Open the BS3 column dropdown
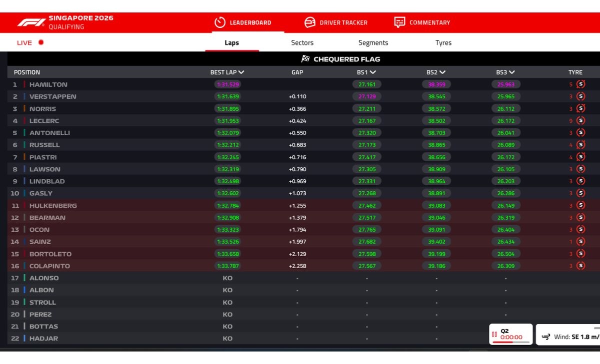 pos(505,72)
